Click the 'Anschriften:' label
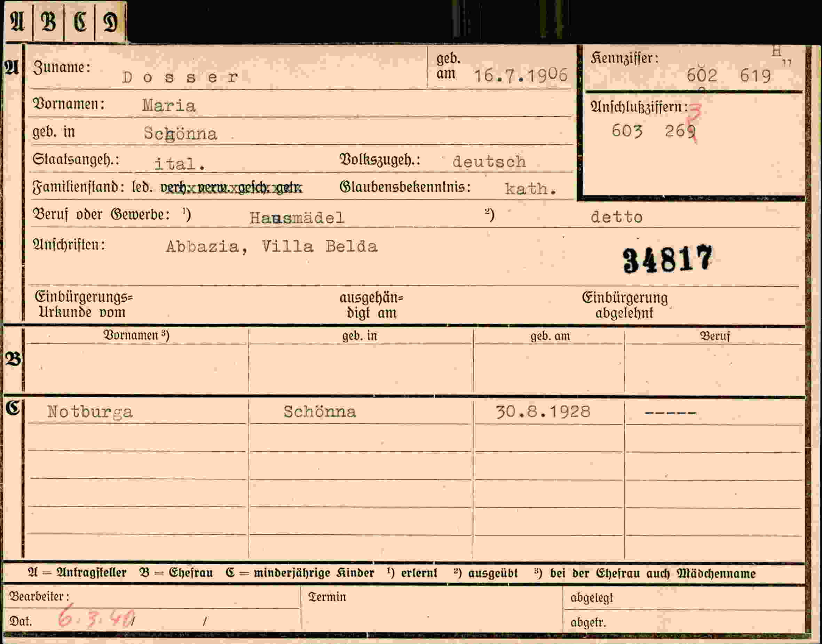Screen dimensions: 822x644 [69, 245]
